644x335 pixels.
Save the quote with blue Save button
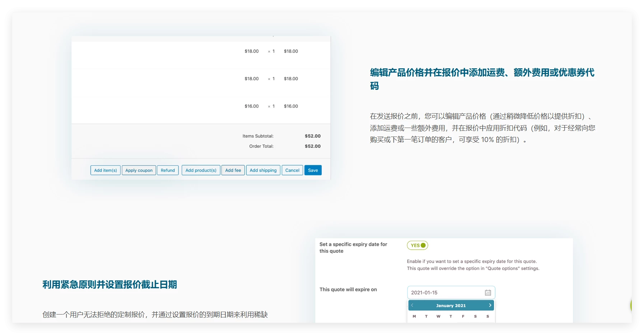[313, 170]
